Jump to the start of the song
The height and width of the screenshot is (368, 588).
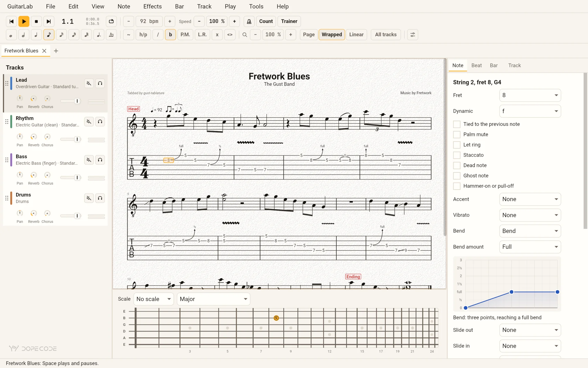coord(11,21)
